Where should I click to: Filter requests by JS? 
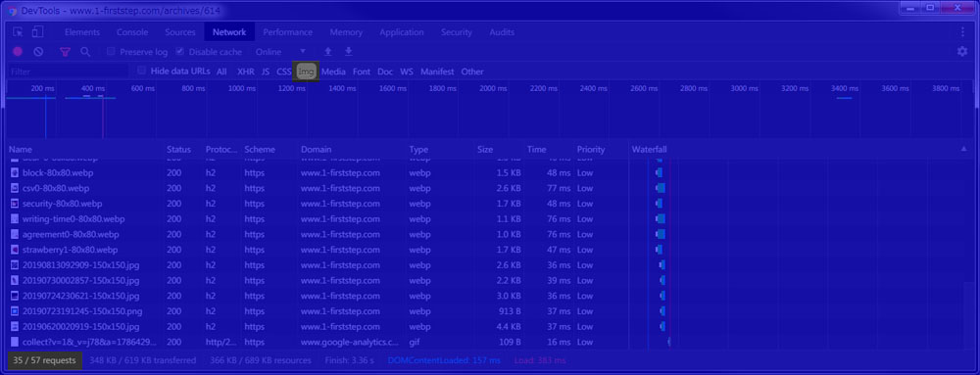coord(266,71)
